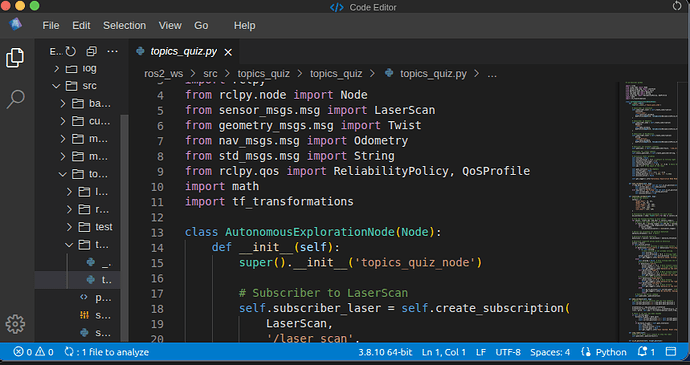Click the Python icon on the topics_quiz.py tab
690x365 pixels.
click(x=140, y=51)
